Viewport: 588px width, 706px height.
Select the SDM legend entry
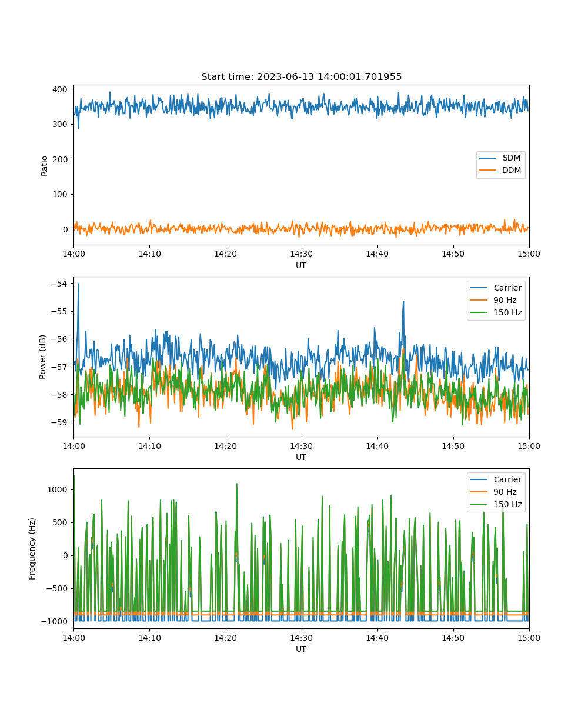coord(500,158)
